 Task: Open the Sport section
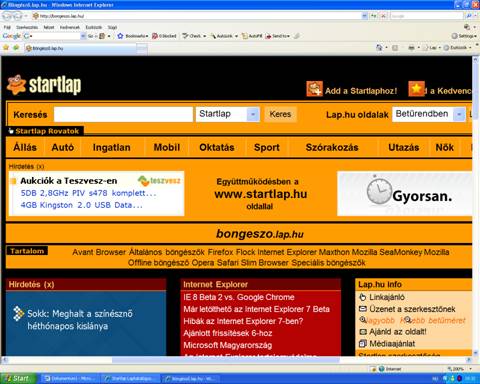tap(267, 147)
